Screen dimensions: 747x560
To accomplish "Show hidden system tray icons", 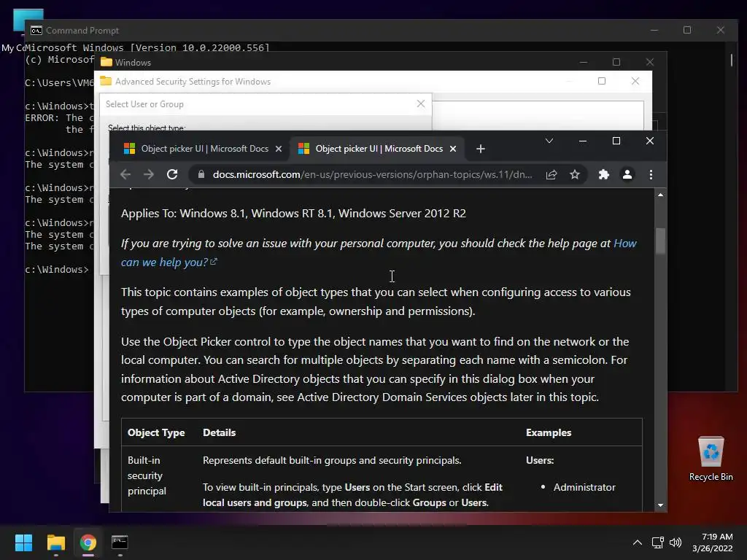I will click(x=637, y=542).
